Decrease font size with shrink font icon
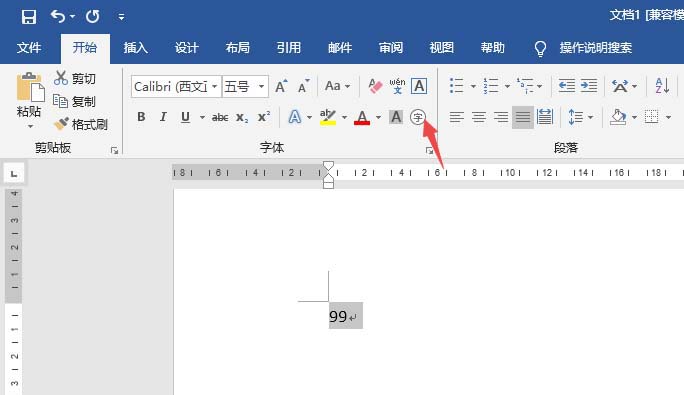684x395 pixels. pos(304,86)
